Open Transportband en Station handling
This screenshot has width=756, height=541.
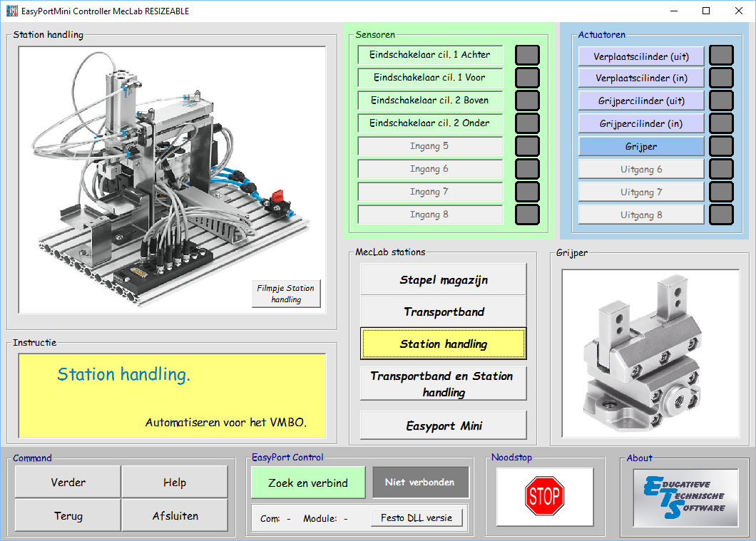coord(444,383)
